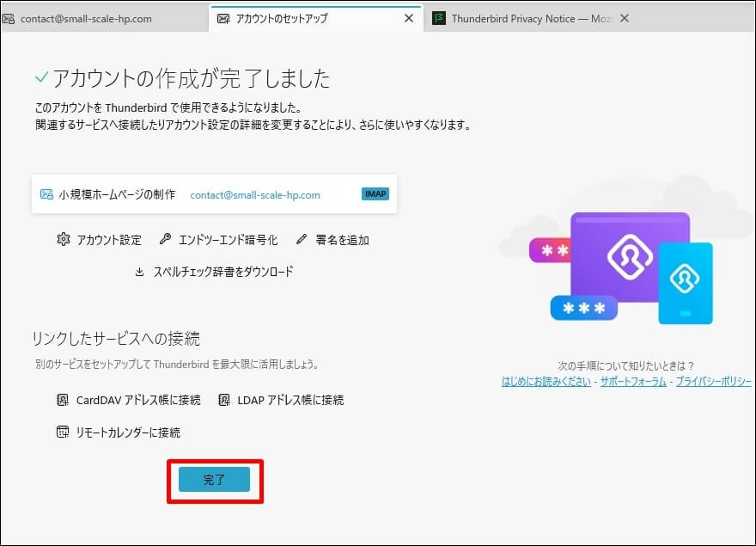Screen dimensions: 756x546
Task: Click the 小規模ホームページの制作 account name
Action: (x=117, y=194)
